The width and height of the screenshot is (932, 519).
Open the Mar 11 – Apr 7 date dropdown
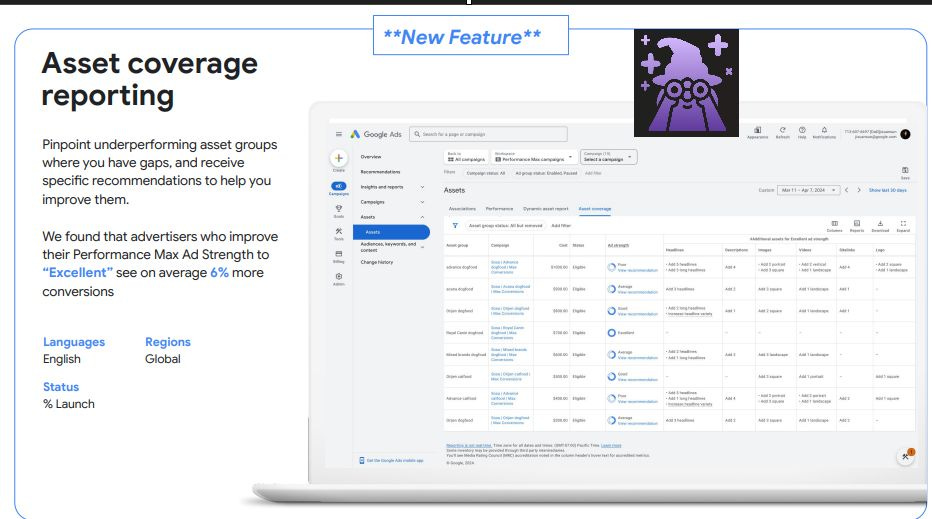click(808, 190)
